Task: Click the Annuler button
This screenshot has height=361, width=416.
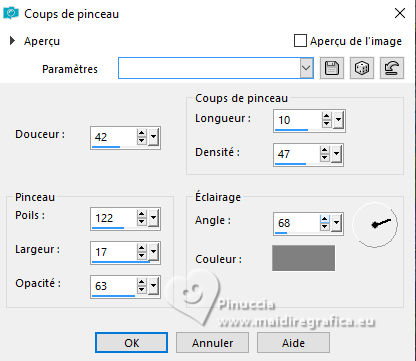Action: pyautogui.click(x=212, y=343)
